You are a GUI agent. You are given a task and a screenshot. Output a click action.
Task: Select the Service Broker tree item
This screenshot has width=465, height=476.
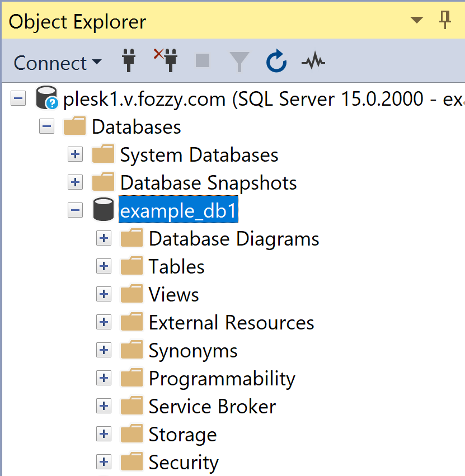pos(212,407)
